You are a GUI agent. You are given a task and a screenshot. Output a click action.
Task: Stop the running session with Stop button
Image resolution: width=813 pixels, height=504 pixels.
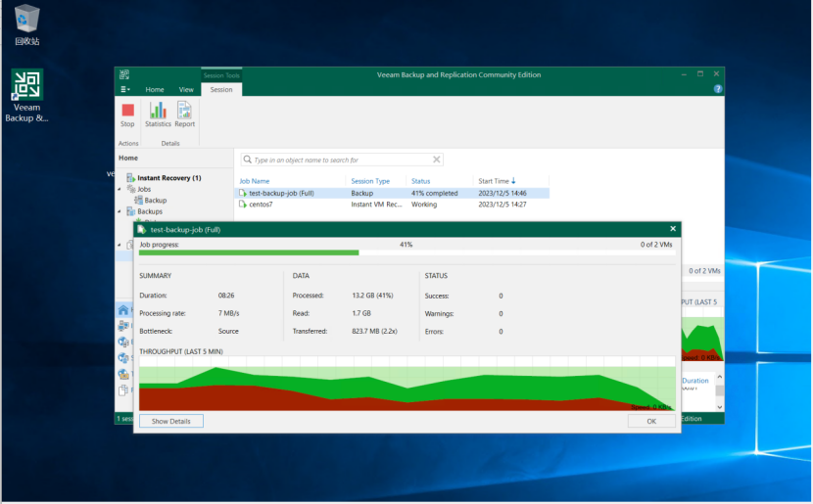[127, 115]
